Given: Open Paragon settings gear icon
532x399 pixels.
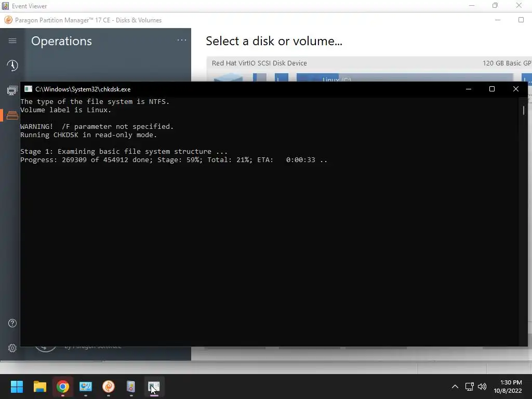Looking at the screenshot, I should click(x=12, y=348).
